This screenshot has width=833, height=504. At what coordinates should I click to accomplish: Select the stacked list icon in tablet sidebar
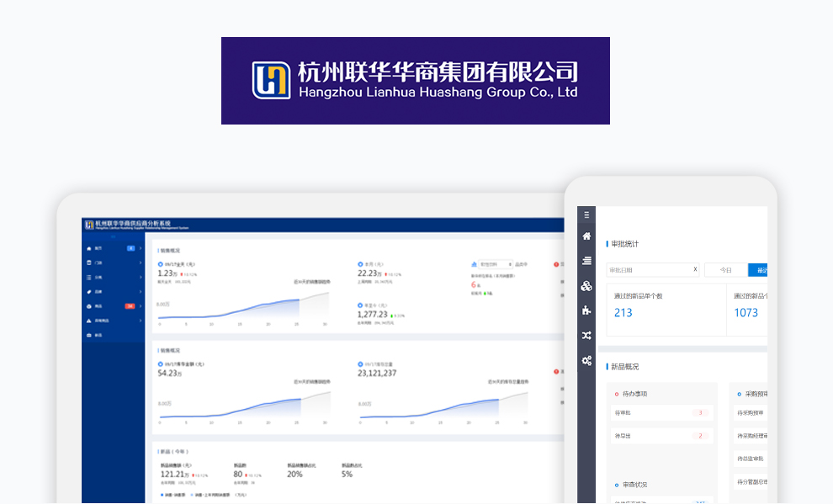[586, 261]
